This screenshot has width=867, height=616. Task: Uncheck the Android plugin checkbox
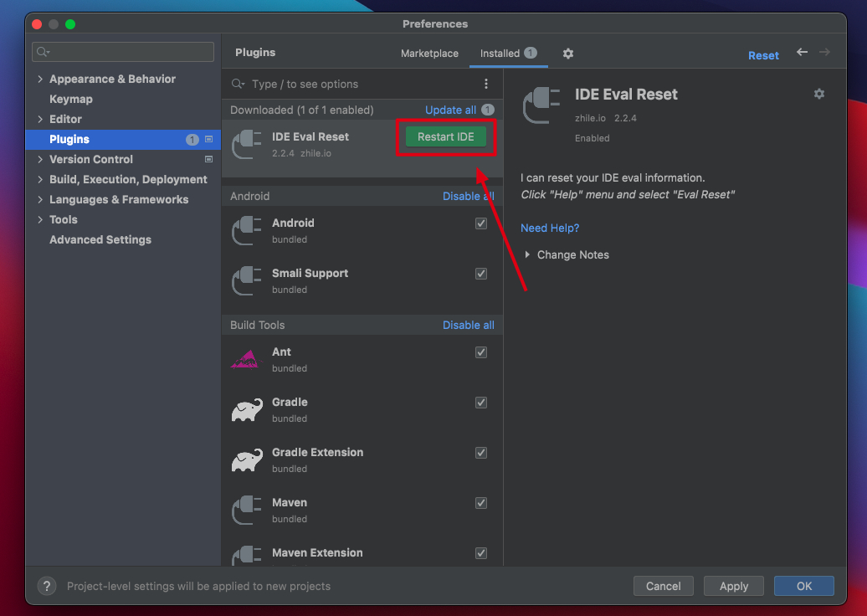click(x=481, y=223)
